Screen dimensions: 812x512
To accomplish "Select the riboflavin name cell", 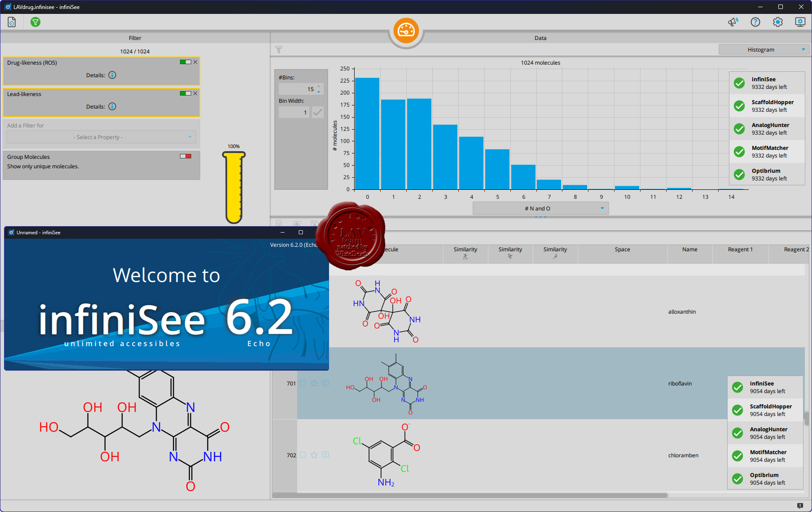I will coord(680,384).
